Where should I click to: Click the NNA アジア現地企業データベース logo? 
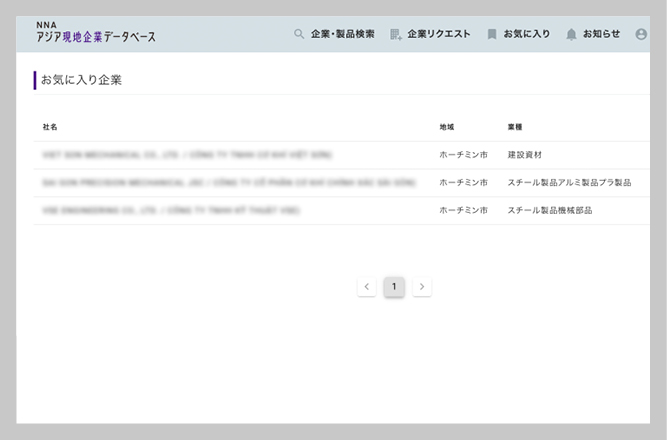tap(96, 32)
